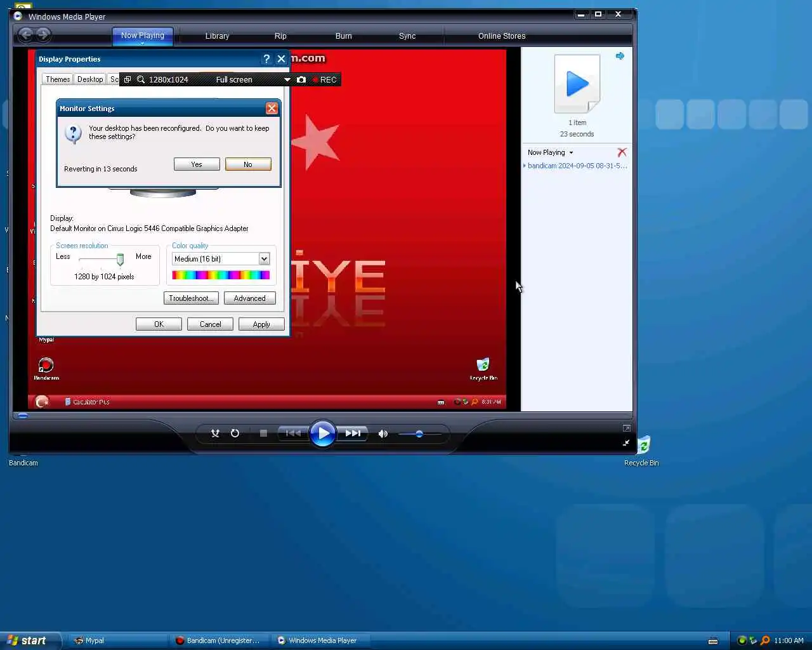
Task: Skip to the next track
Action: (353, 433)
